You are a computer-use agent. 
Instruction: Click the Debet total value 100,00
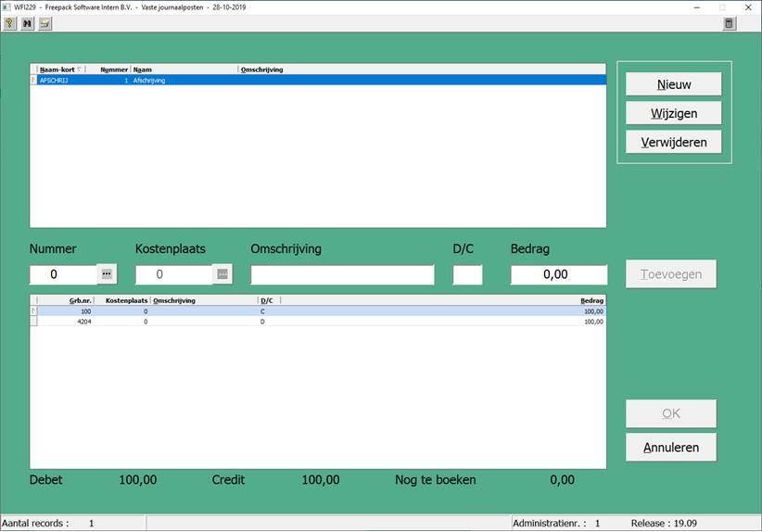(138, 480)
